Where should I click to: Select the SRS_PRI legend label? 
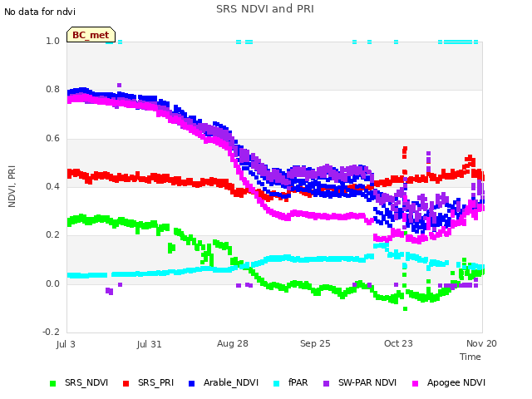(155, 382)
